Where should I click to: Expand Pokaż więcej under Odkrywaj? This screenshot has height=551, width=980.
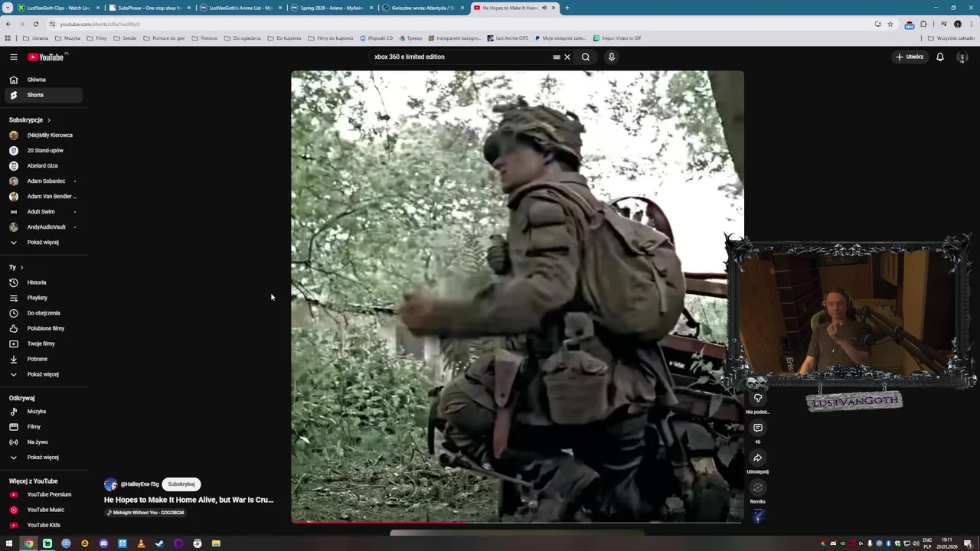(x=42, y=457)
